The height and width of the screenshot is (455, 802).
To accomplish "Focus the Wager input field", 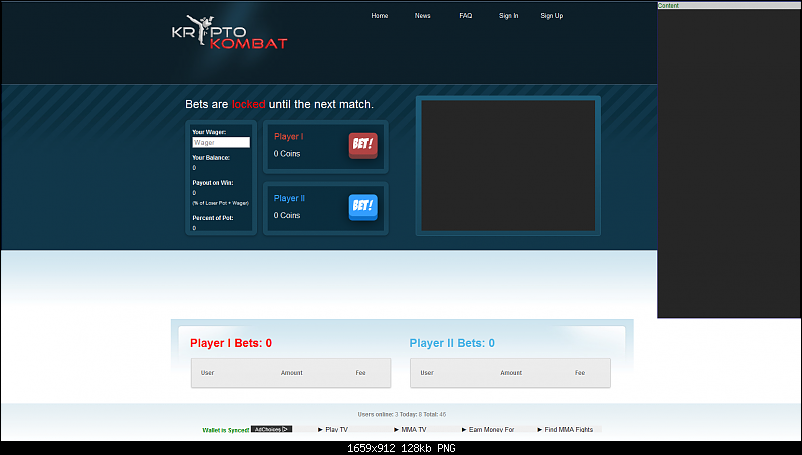I will (x=221, y=143).
